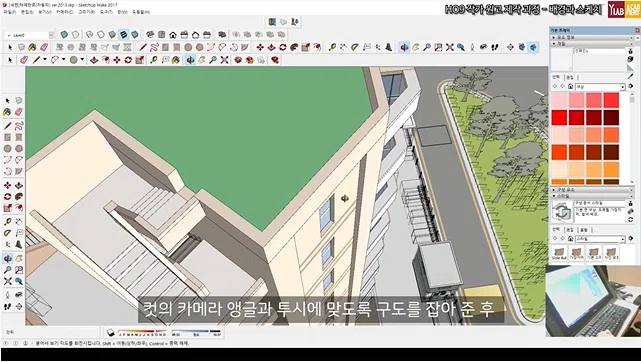The width and height of the screenshot is (641, 362).
Task: Click the material swatches vertical scrollbar
Action: click(632, 138)
